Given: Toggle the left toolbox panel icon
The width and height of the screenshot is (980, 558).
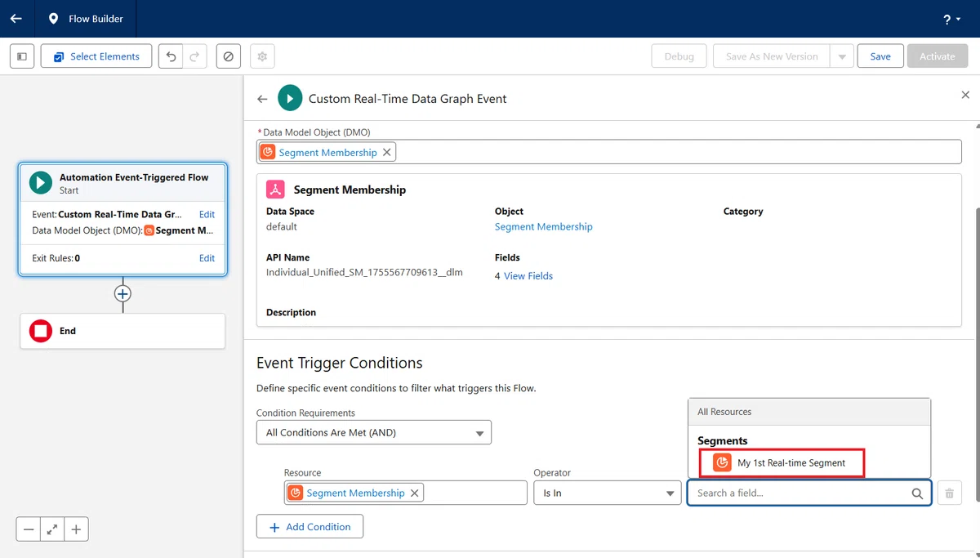Looking at the screenshot, I should click(22, 56).
